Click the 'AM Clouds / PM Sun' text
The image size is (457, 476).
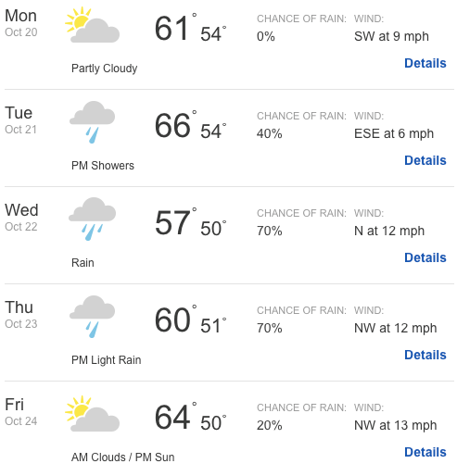(123, 457)
